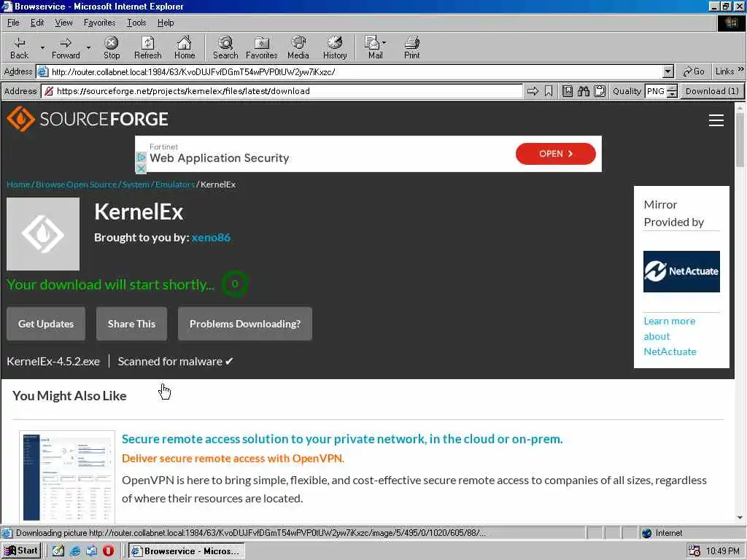The height and width of the screenshot is (560, 747).
Task: Expand the Mail dropdown arrow
Action: point(384,42)
